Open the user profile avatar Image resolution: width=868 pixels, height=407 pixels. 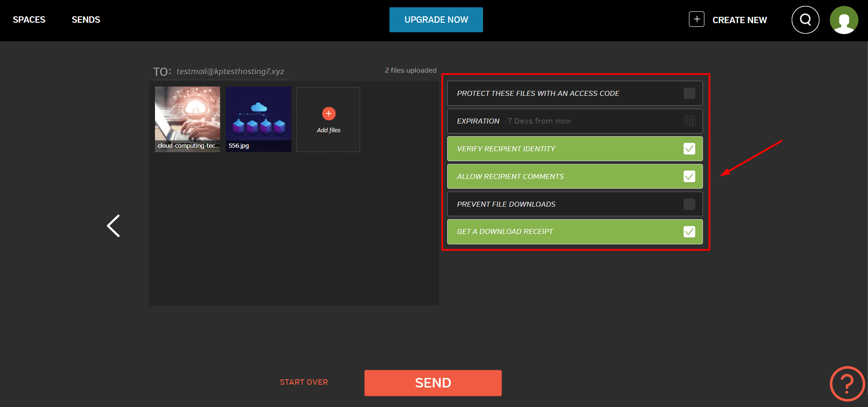(x=844, y=20)
